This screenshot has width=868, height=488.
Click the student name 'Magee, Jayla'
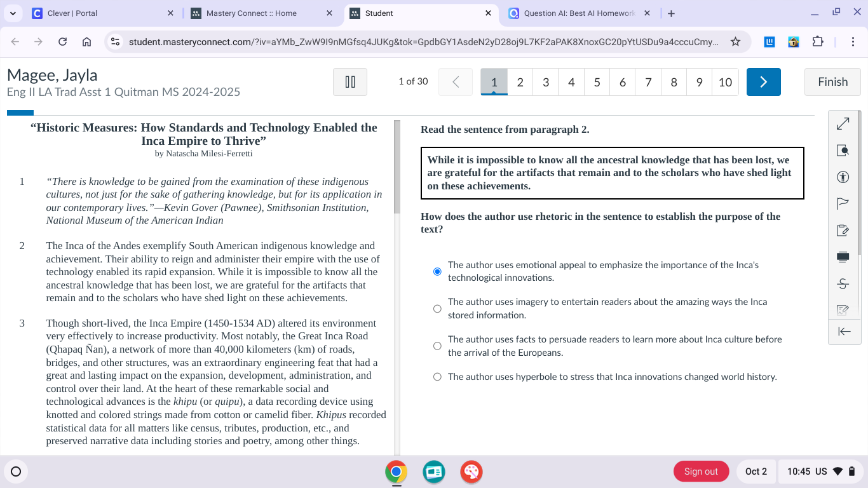[52, 75]
